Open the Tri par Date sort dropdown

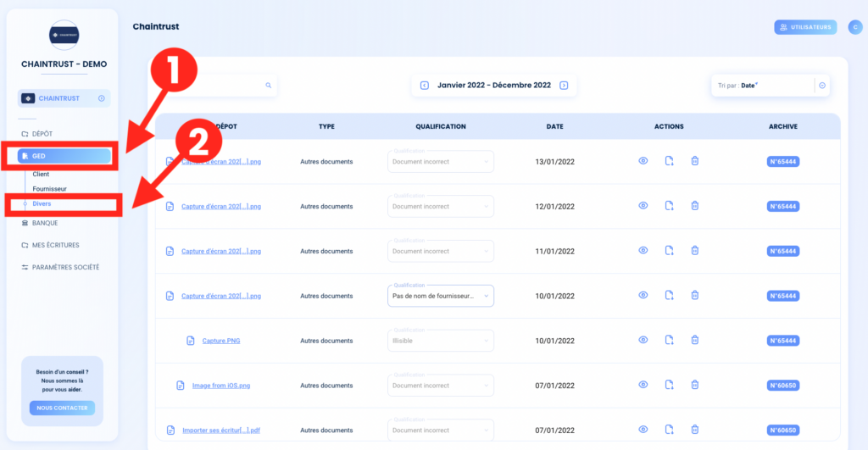(x=770, y=86)
